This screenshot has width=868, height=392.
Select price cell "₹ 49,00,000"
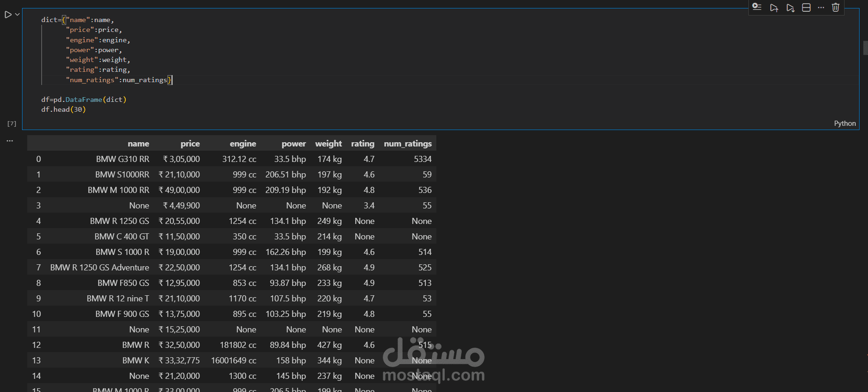(179, 190)
